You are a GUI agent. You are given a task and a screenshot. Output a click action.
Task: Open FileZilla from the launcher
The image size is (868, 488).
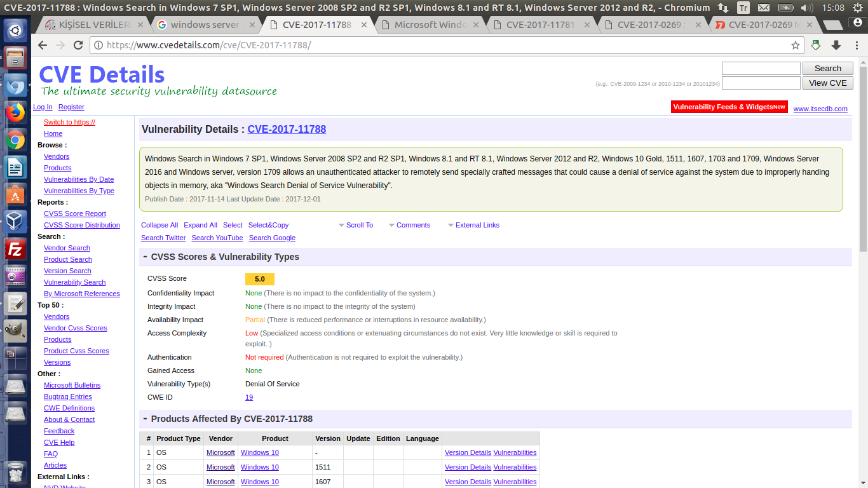(15, 250)
